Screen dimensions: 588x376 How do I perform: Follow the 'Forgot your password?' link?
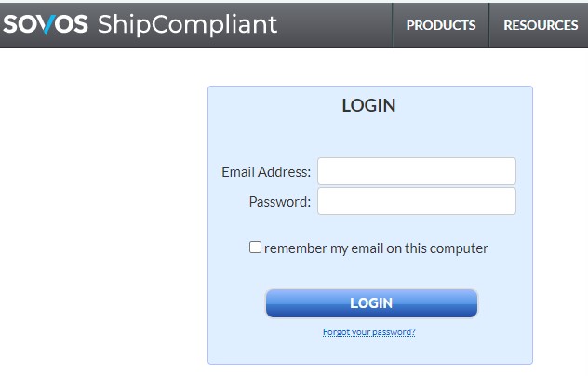pyautogui.click(x=369, y=332)
